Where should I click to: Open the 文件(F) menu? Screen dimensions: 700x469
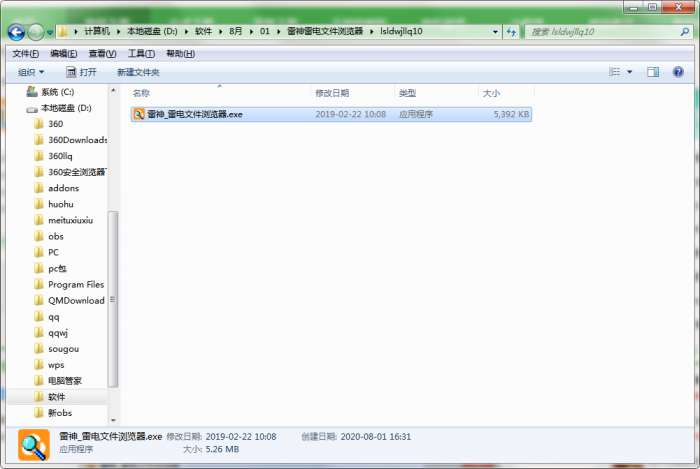coord(25,54)
